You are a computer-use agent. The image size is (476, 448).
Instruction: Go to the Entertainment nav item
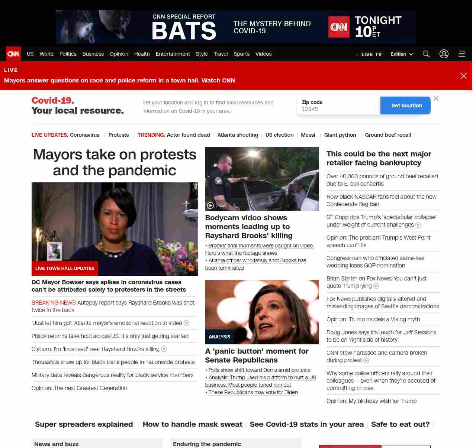click(173, 54)
